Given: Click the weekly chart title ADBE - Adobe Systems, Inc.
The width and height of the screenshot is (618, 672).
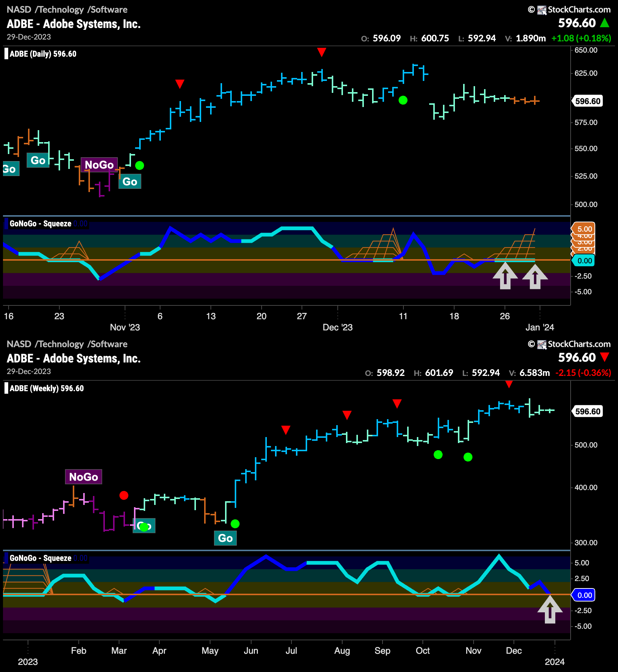Looking at the screenshot, I should (x=74, y=358).
